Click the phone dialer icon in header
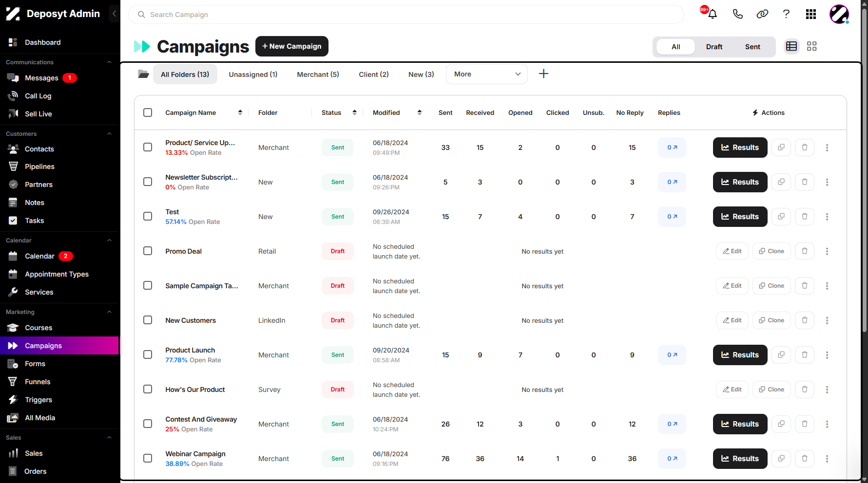 pyautogui.click(x=737, y=14)
